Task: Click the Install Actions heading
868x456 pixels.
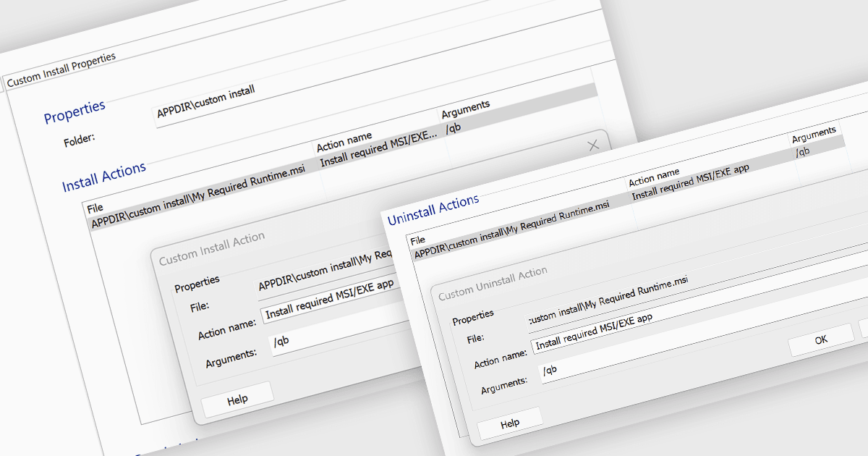Action: tap(104, 177)
